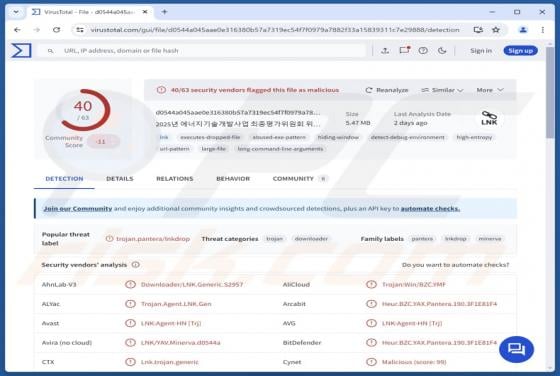The width and height of the screenshot is (560, 376).
Task: Click the LNK/YAV.Minerva.d0544a detection
Action: click(x=180, y=342)
